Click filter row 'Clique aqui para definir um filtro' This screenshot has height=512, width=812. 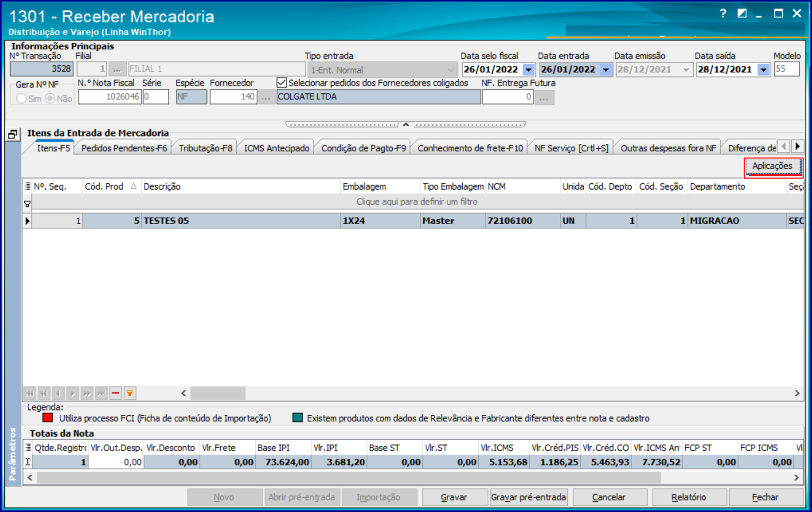417,202
